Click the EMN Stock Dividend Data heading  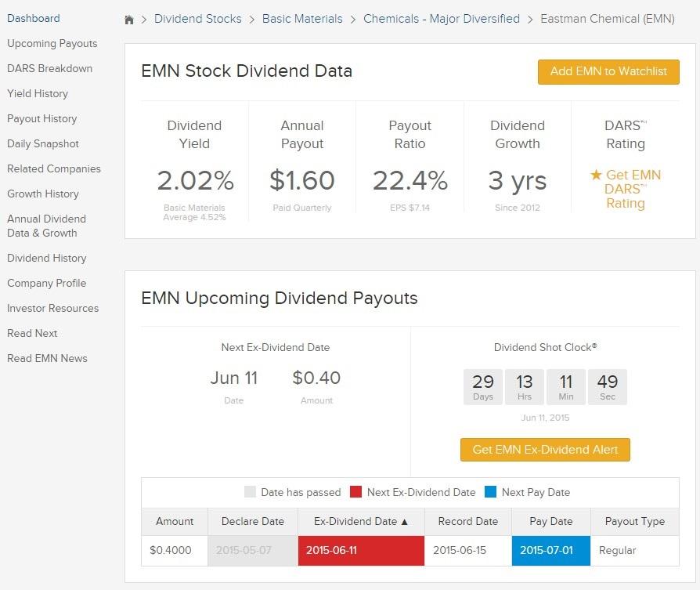[x=247, y=71]
